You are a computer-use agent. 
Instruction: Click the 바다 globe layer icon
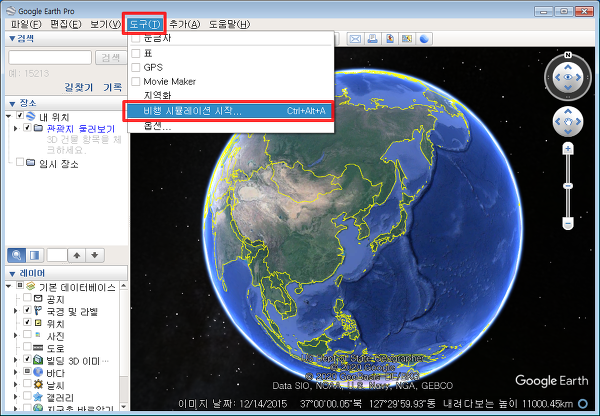[38, 372]
